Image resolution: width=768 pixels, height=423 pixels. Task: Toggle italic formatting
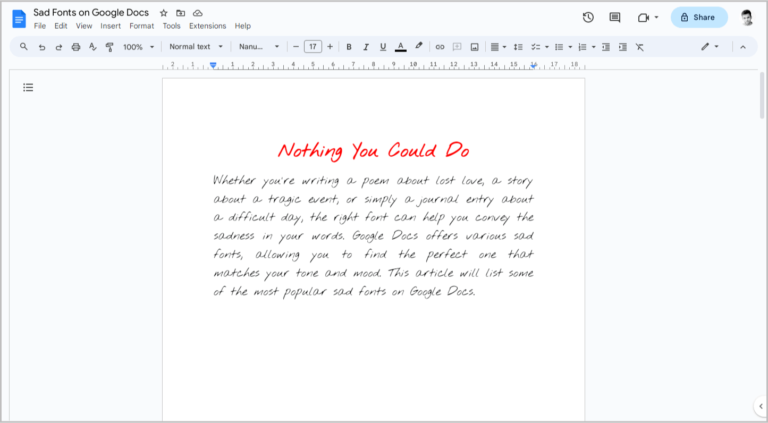click(x=365, y=47)
